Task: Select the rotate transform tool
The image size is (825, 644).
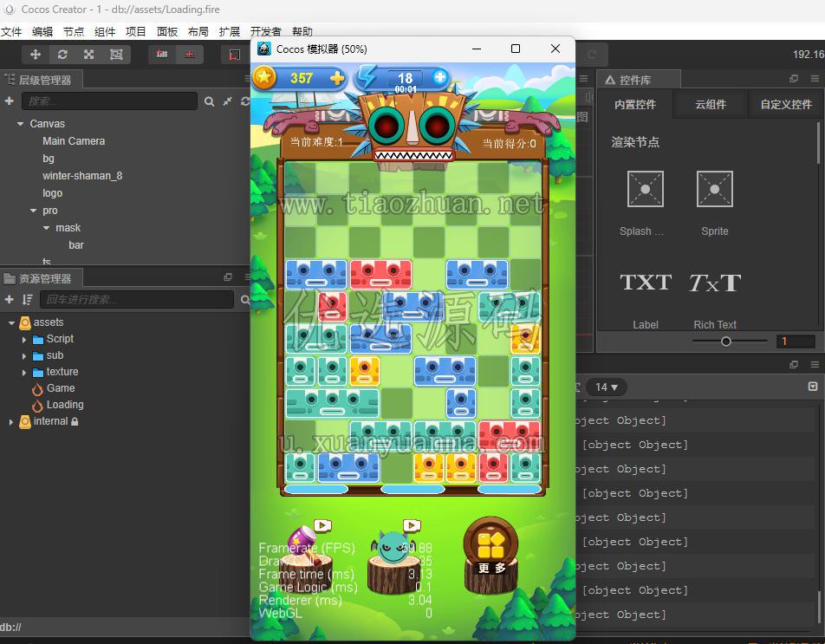Action: tap(62, 55)
